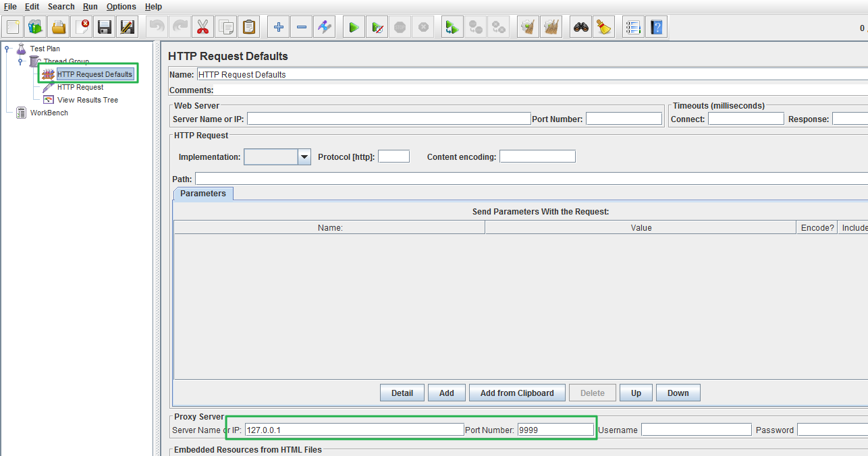Click the Remote Shutdown All icon
The width and height of the screenshot is (868, 456).
click(x=499, y=28)
